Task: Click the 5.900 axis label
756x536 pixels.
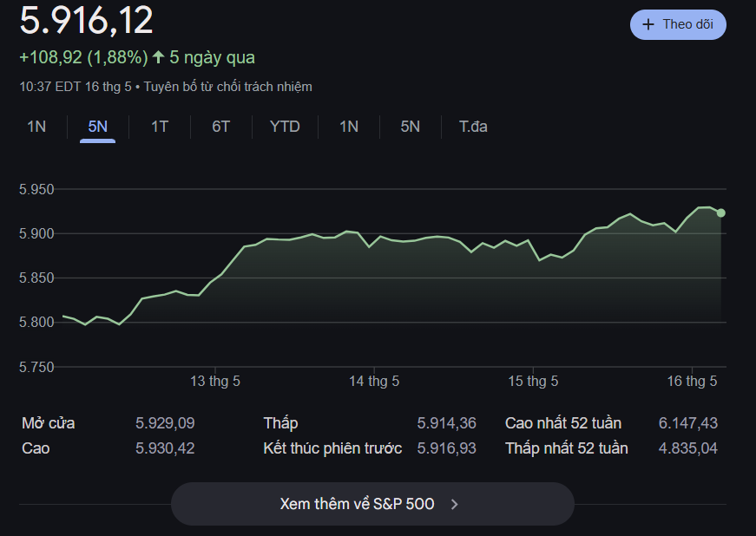Action: click(x=36, y=233)
